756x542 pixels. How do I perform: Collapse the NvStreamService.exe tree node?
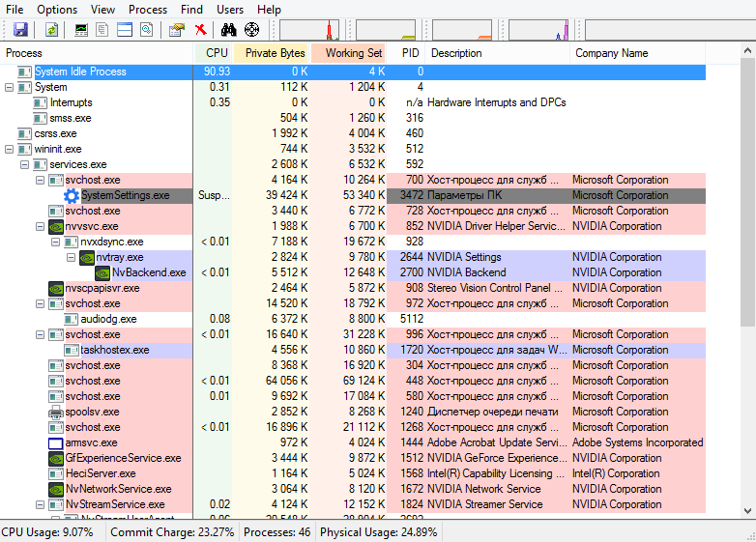tap(40, 504)
